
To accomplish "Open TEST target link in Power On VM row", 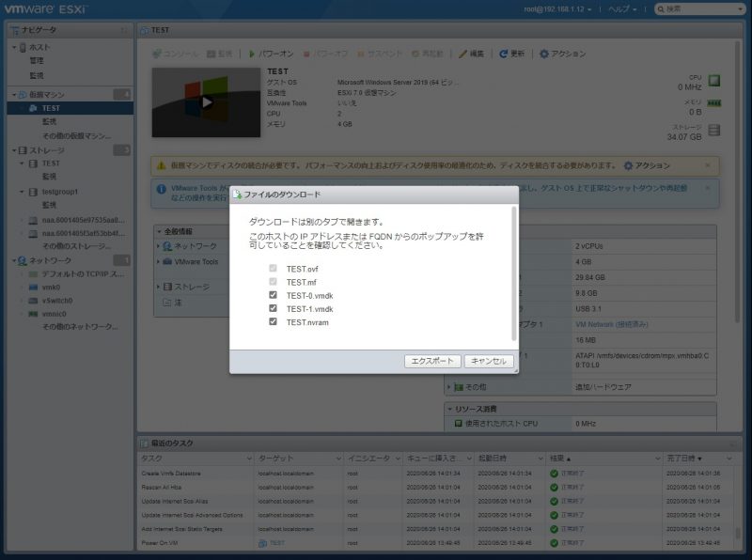I will (276, 543).
